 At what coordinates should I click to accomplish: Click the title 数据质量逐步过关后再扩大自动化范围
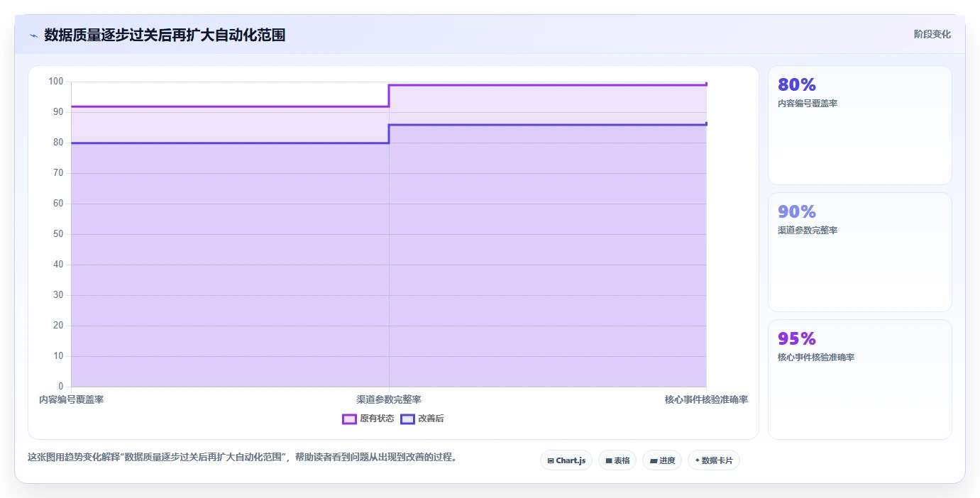click(165, 35)
